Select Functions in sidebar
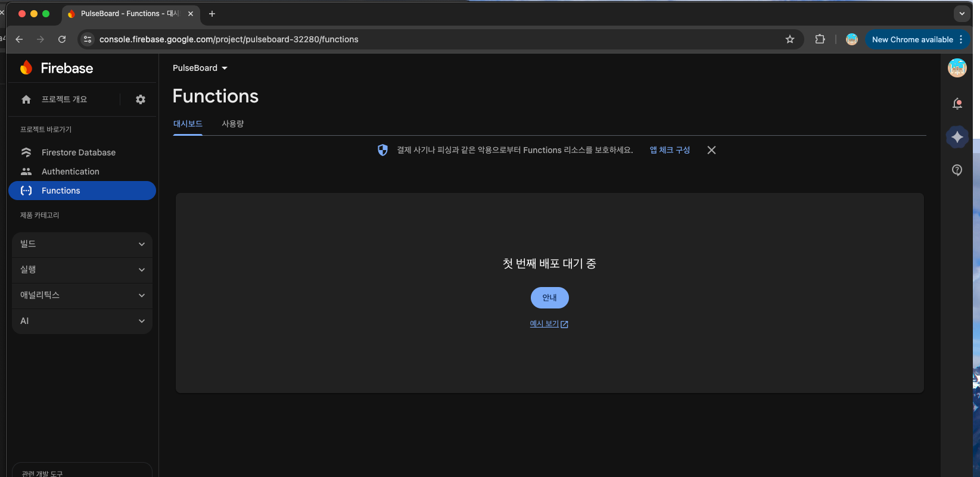The image size is (980, 477). click(x=82, y=191)
